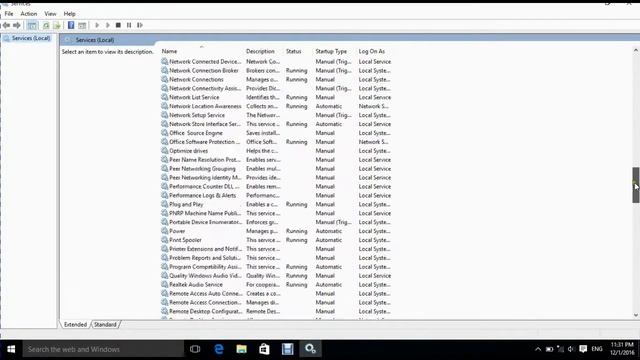
Task: Open the File menu
Action: click(9, 13)
